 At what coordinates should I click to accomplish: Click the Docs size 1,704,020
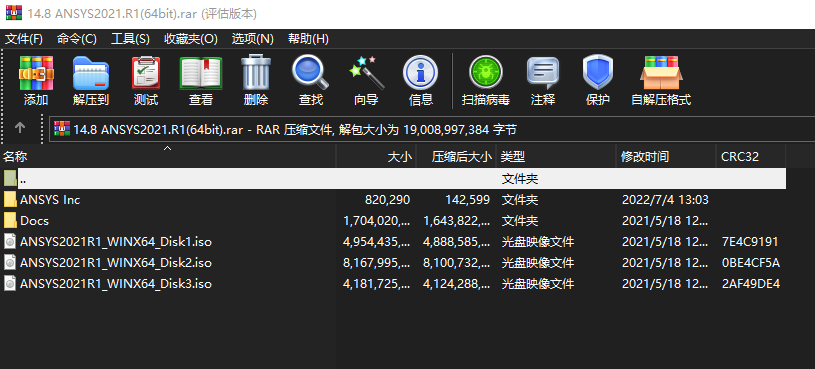coord(377,221)
